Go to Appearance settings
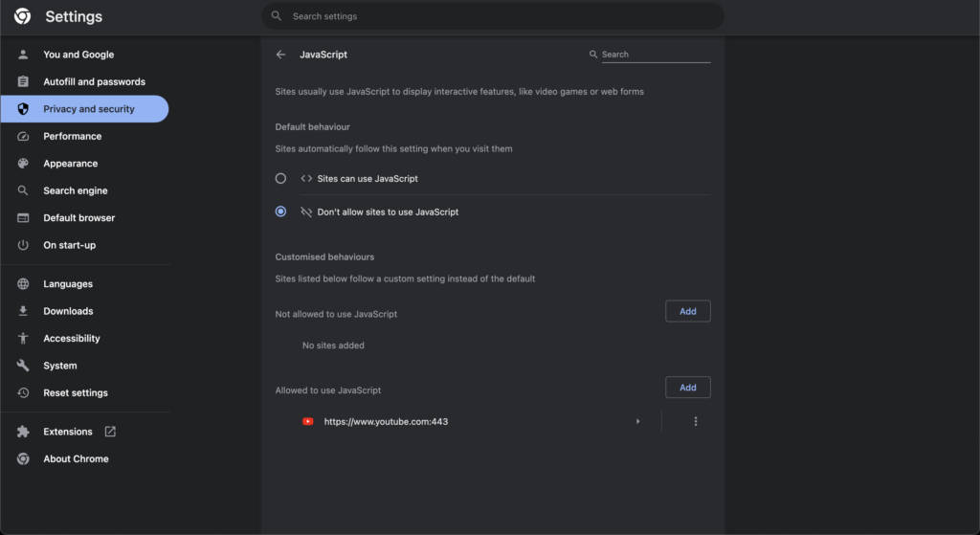Image resolution: width=980 pixels, height=535 pixels. (x=84, y=163)
